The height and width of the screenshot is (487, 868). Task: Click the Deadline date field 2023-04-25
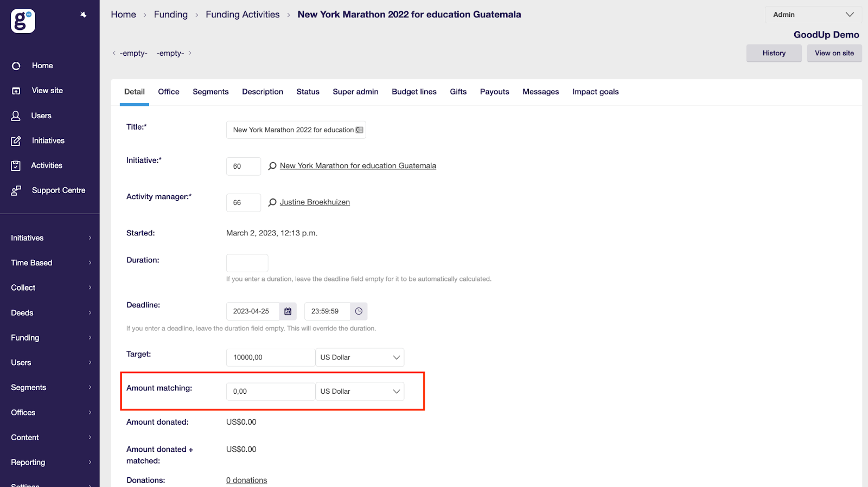point(253,311)
